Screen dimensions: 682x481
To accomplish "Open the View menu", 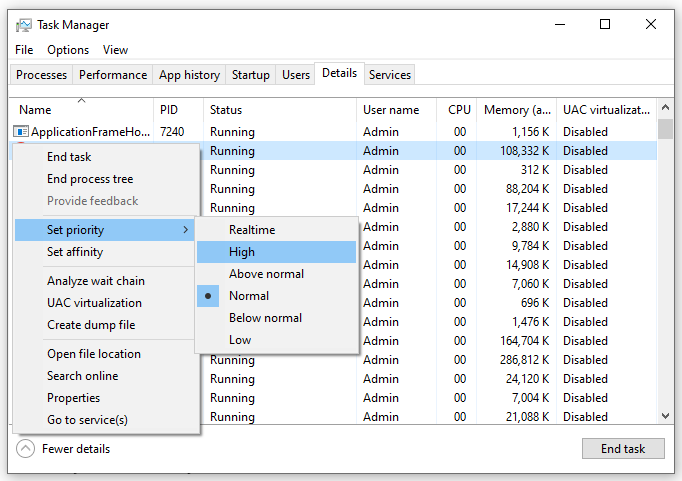I will click(x=115, y=50).
